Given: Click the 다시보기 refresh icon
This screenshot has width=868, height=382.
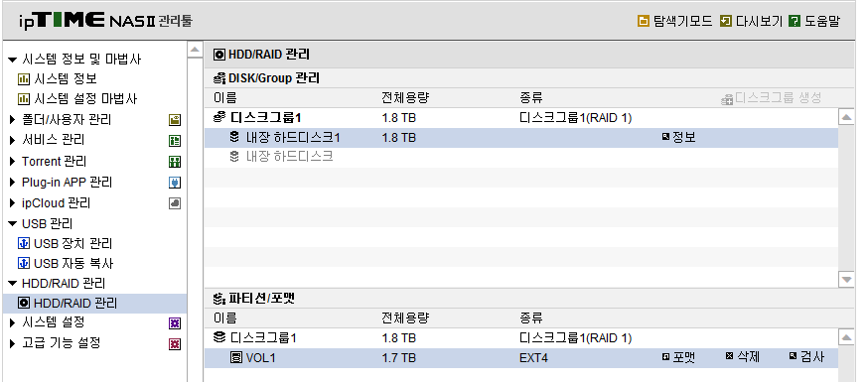Looking at the screenshot, I should [725, 22].
